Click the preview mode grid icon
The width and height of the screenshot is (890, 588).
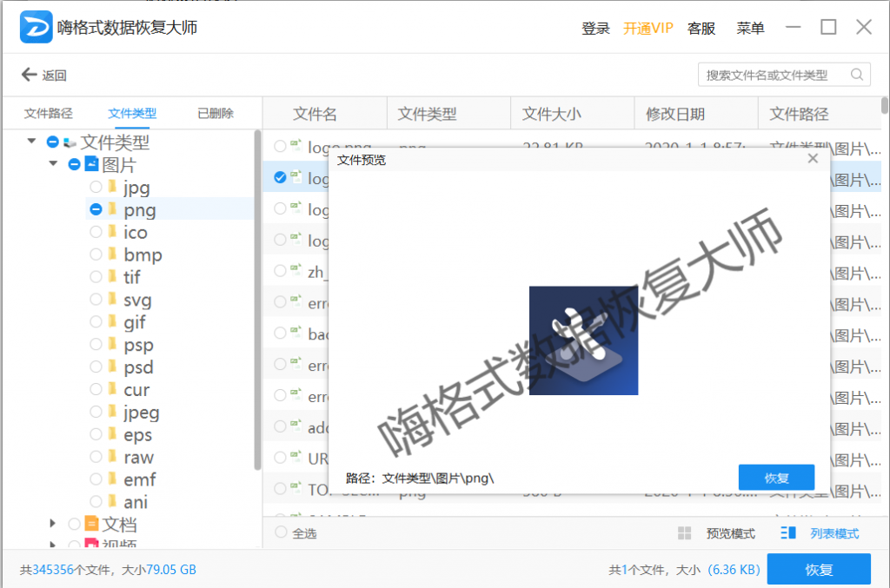(x=685, y=533)
